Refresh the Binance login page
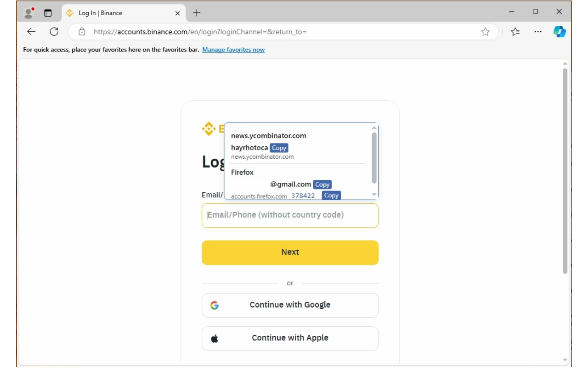This screenshot has width=588, height=368. click(x=54, y=32)
